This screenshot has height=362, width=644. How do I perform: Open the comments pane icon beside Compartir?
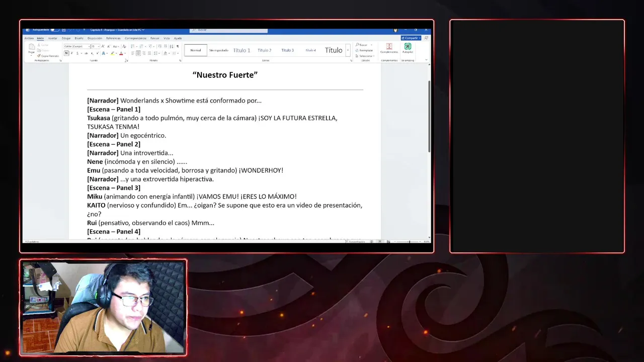pos(426,38)
